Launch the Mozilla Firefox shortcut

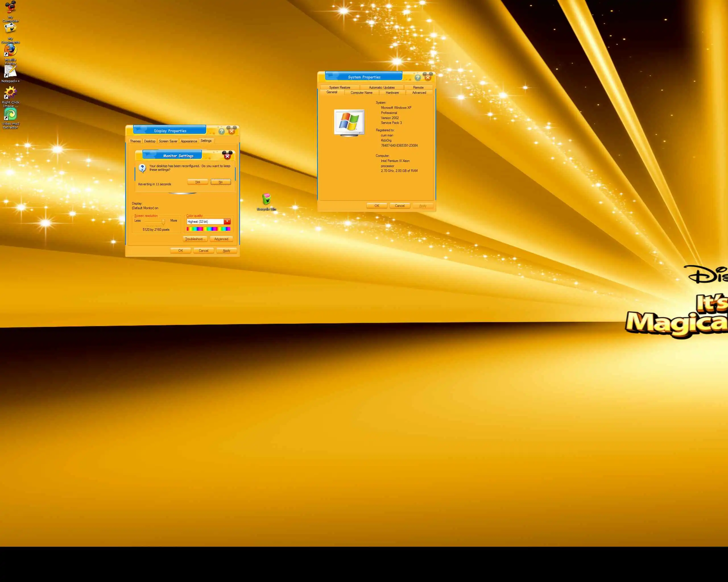pyautogui.click(x=11, y=51)
